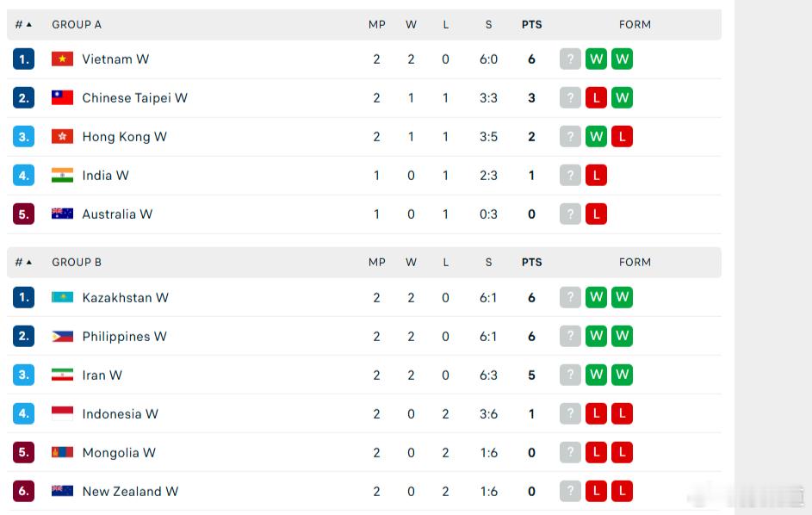This screenshot has width=812, height=515.
Task: Open the Australia W team link
Action: click(x=117, y=214)
